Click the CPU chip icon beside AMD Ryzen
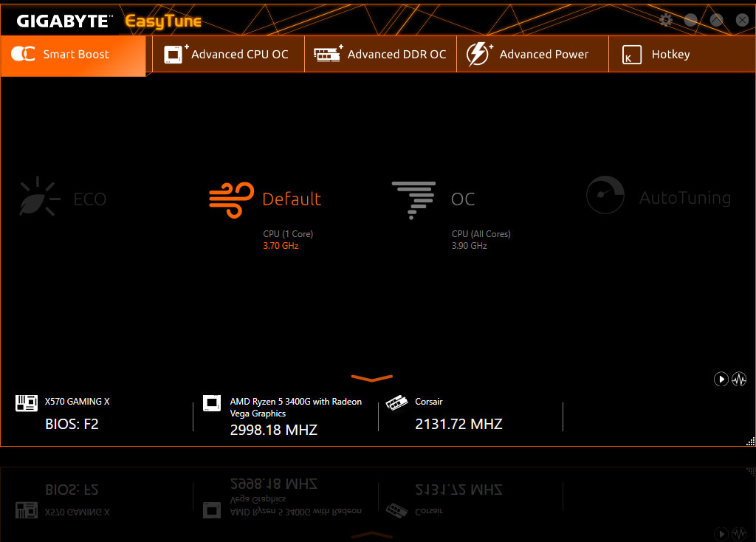 (x=212, y=403)
